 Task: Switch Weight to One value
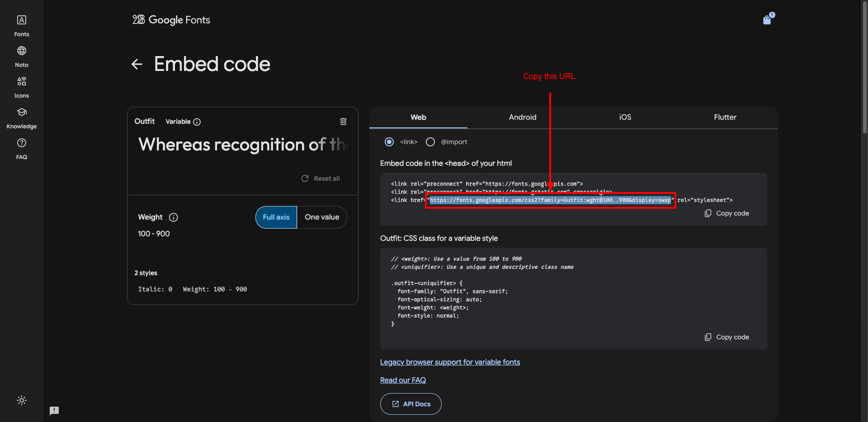pos(322,217)
